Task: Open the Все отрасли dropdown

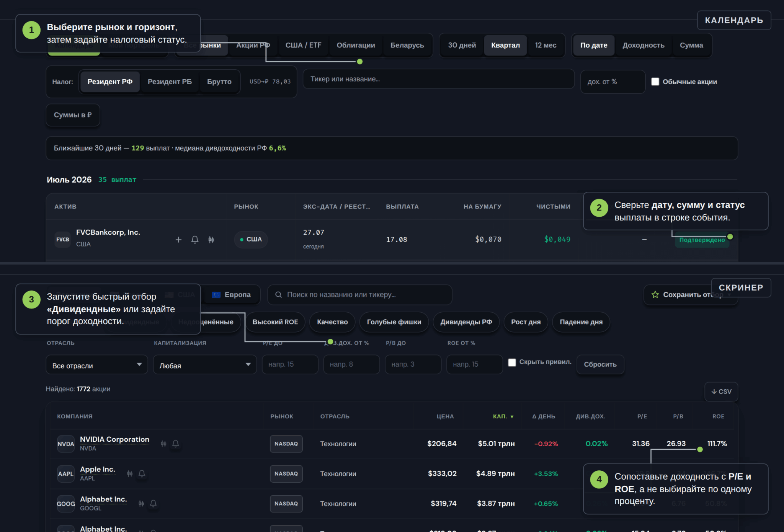Action: tap(97, 365)
